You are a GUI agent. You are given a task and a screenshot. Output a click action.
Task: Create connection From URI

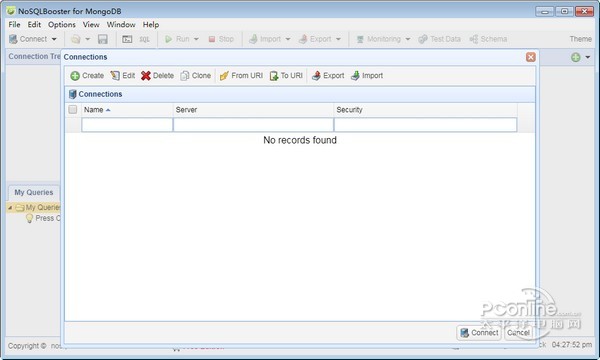pyautogui.click(x=241, y=76)
